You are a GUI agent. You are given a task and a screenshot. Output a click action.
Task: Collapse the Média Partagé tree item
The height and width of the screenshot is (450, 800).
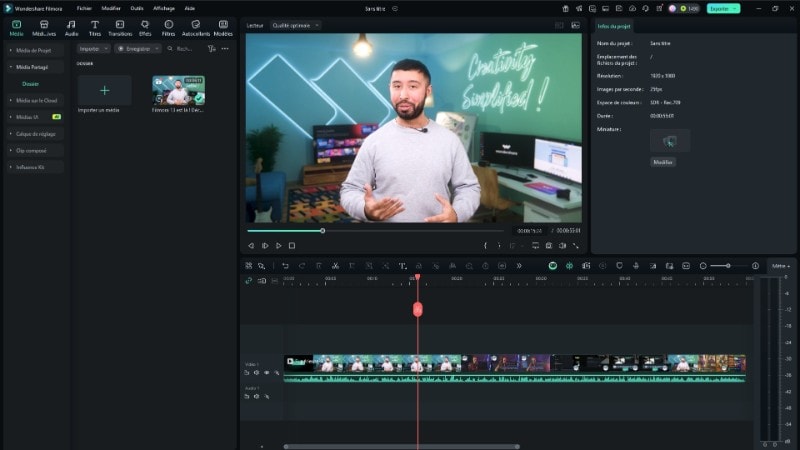[x=35, y=67]
